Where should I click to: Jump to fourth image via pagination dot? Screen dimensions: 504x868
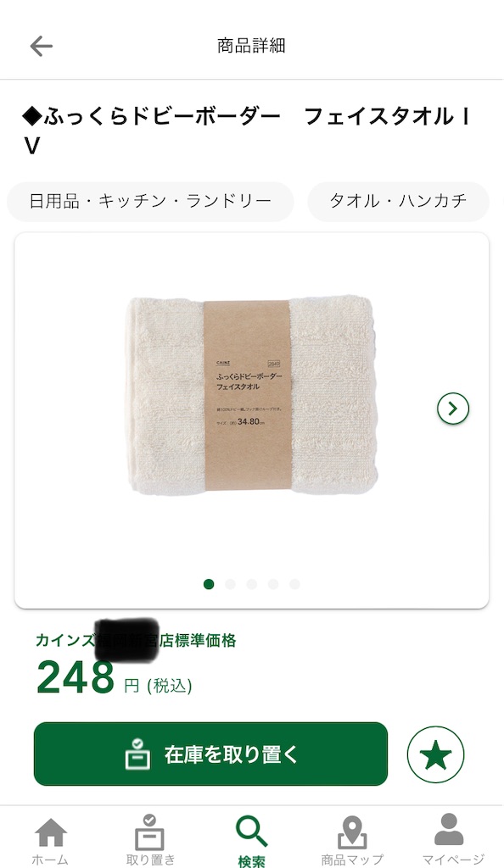(x=273, y=584)
